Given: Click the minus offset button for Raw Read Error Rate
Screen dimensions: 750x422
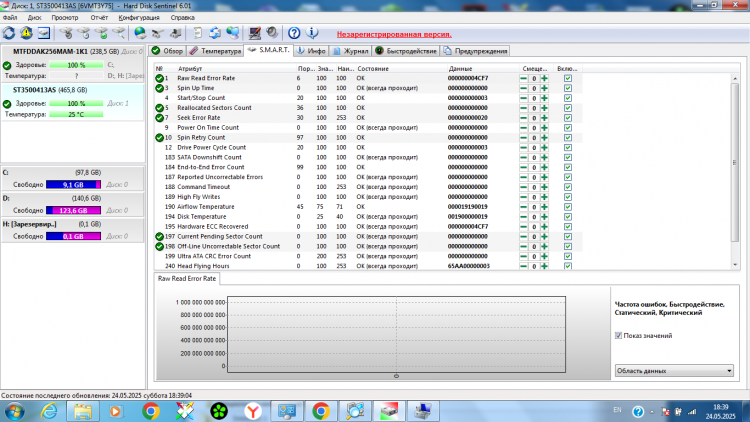Looking at the screenshot, I should pos(524,78).
